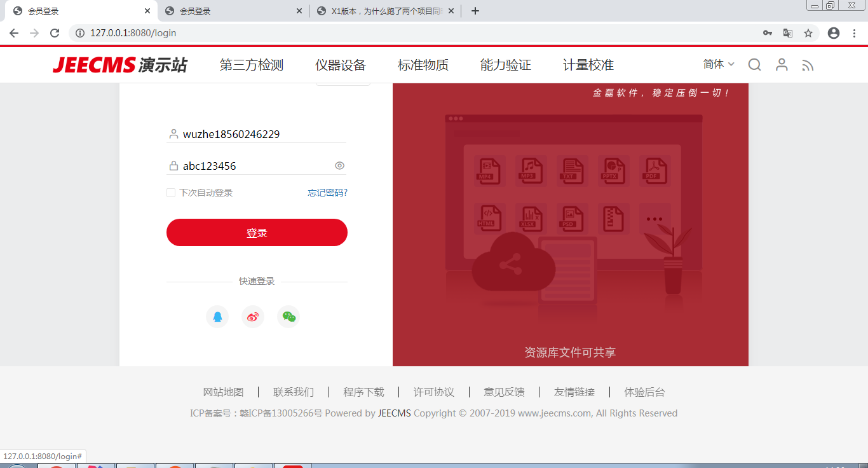This screenshot has height=468, width=868.
Task: Open the 友情链接 footer link
Action: pos(574,392)
